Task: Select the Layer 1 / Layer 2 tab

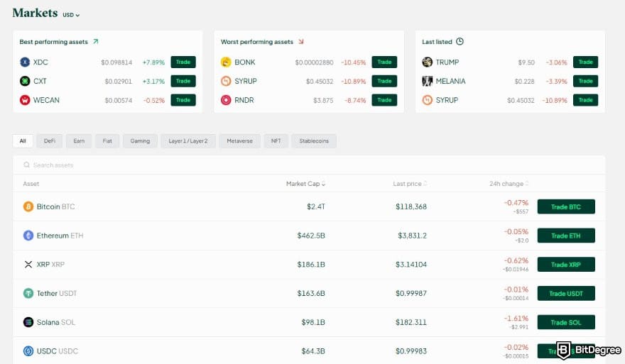Action: [188, 141]
